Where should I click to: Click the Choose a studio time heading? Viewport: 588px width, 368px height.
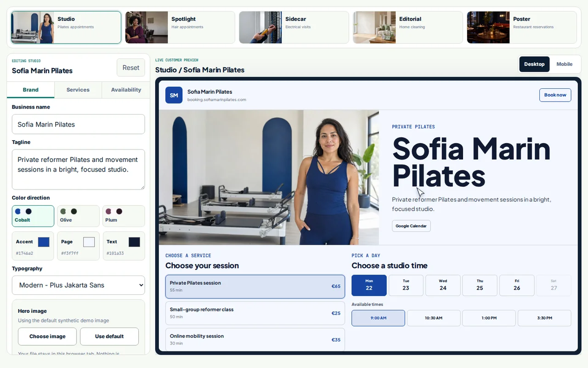[x=390, y=265]
